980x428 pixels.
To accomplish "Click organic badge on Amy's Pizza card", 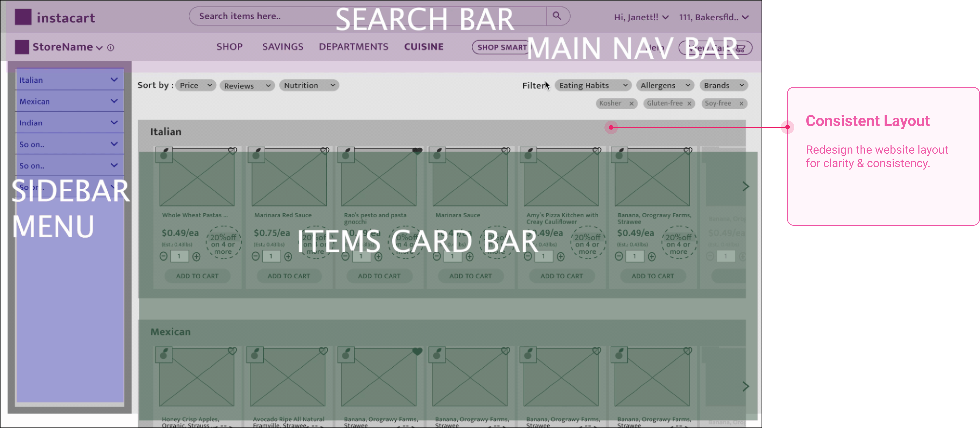I will (528, 154).
